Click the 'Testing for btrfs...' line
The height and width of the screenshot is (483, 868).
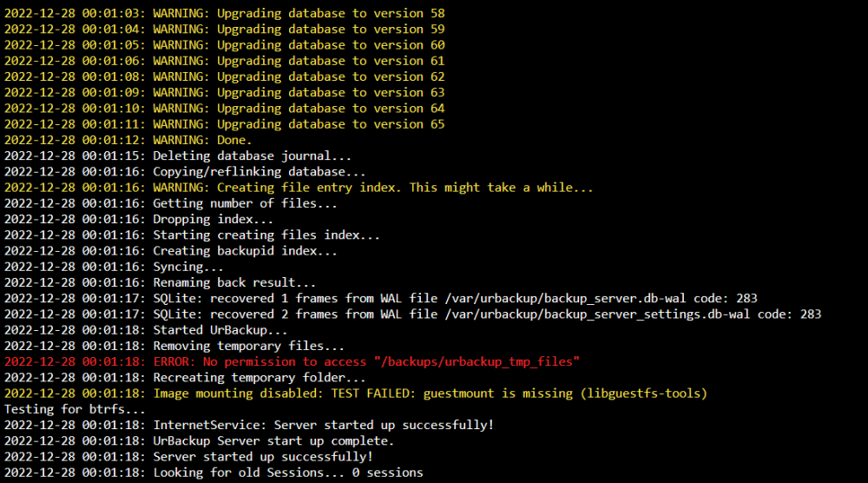(x=75, y=409)
